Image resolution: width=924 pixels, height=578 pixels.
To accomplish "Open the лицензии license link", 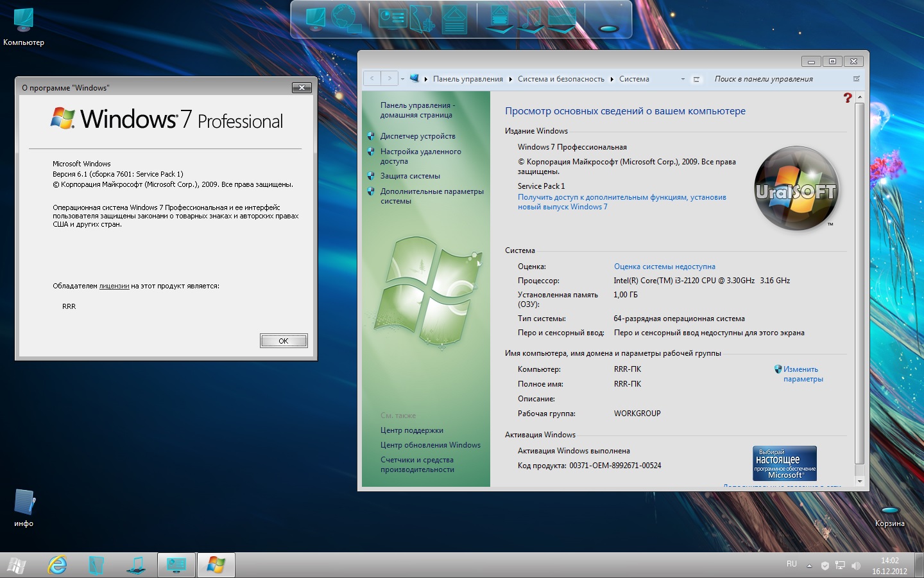I will click(x=114, y=286).
